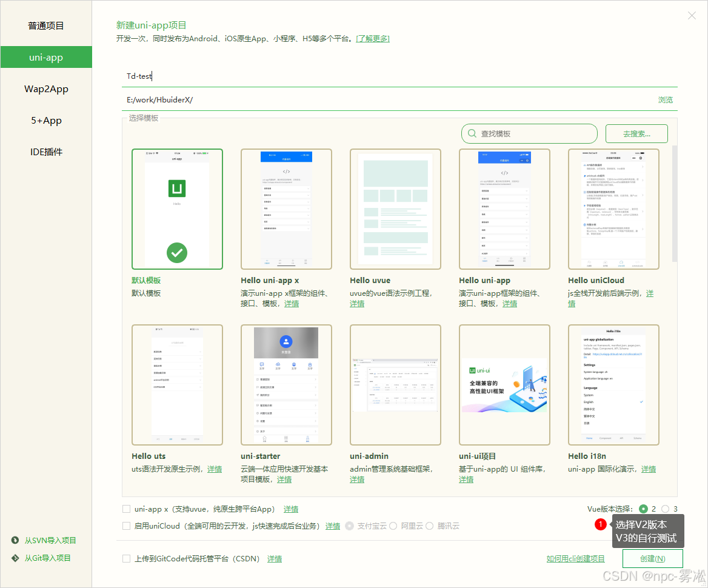Select Vue version 3 radio button
The image size is (708, 588).
[666, 509]
